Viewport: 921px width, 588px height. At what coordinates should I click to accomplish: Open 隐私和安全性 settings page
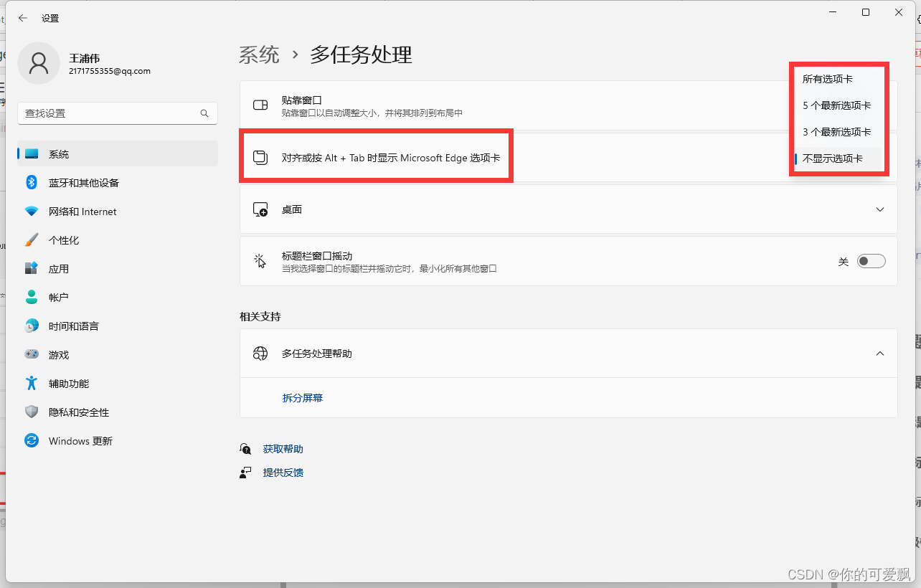[x=118, y=412]
